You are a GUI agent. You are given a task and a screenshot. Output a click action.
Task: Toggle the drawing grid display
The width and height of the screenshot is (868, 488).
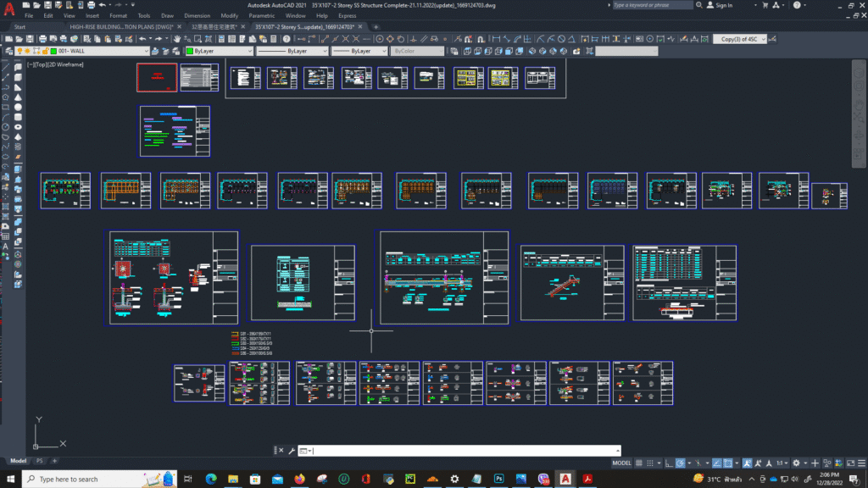tap(639, 463)
